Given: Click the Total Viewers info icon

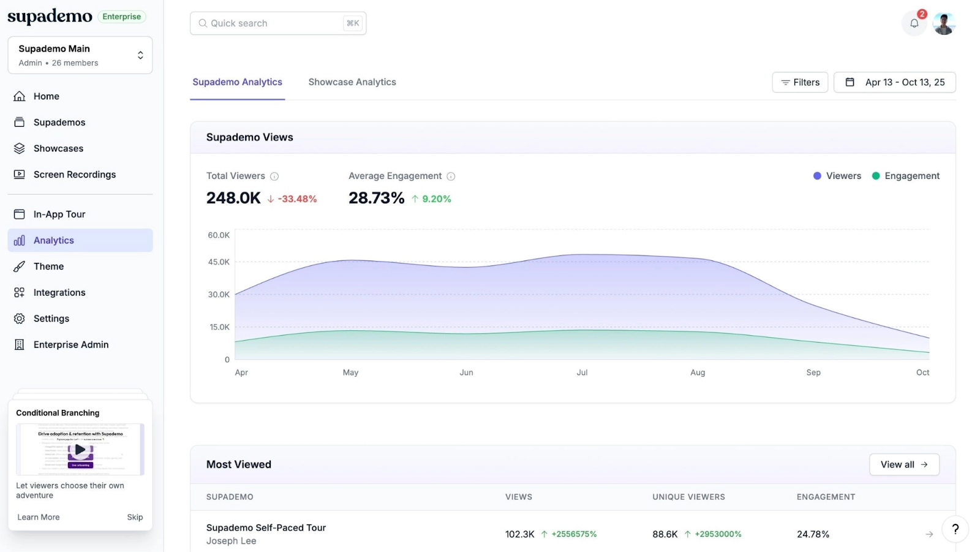Looking at the screenshot, I should pos(274,176).
